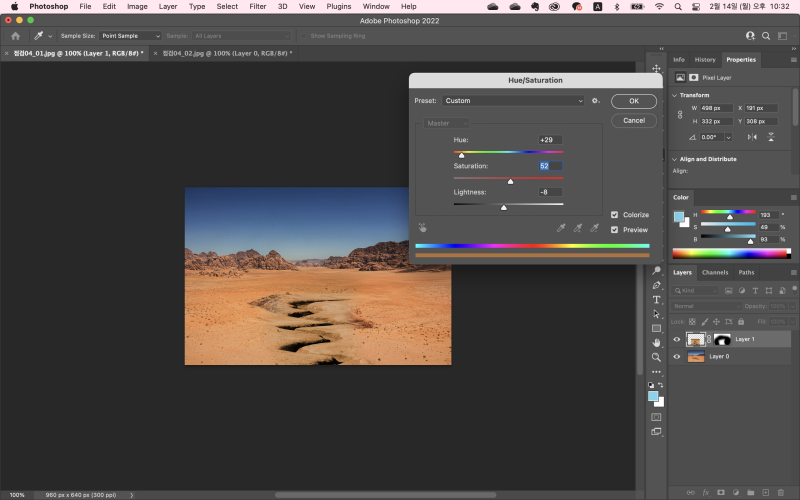Pick the Pen tool
Viewport: 800px width, 500px height.
(656, 285)
